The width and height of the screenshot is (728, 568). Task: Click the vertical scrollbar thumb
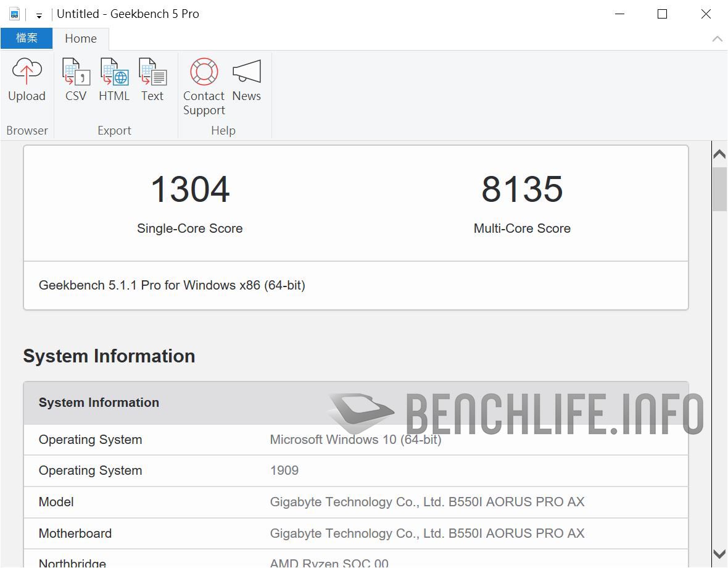(x=719, y=189)
